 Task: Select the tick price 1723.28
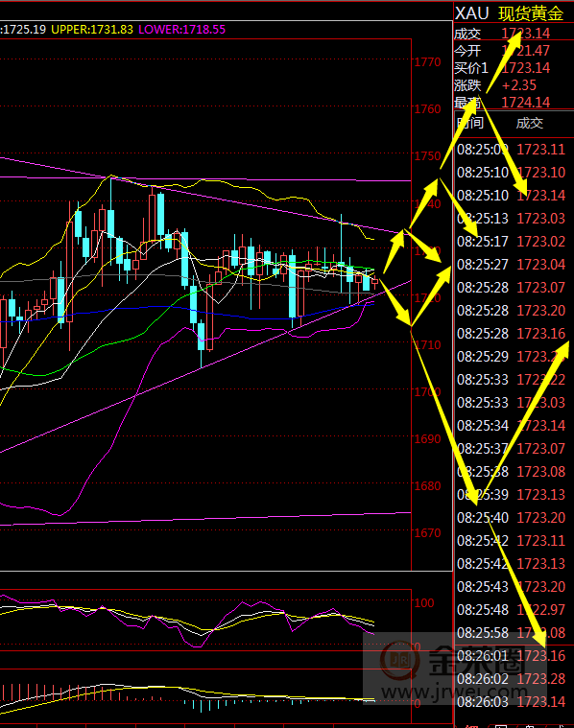click(541, 679)
